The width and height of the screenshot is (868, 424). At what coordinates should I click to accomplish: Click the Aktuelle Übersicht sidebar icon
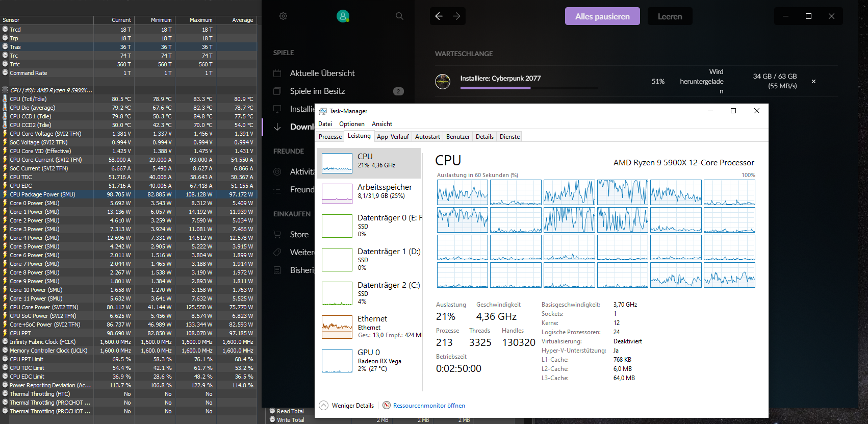(277, 73)
